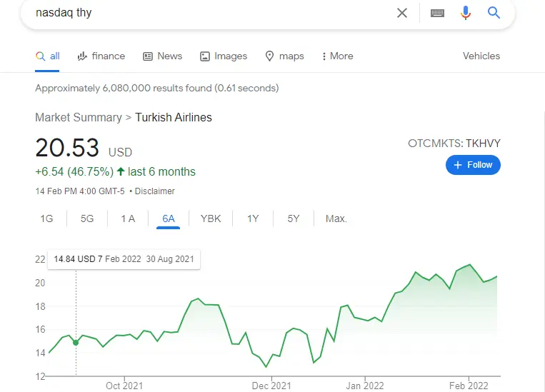Select the YBK chart range
The height and width of the screenshot is (392, 545).
[x=211, y=218]
